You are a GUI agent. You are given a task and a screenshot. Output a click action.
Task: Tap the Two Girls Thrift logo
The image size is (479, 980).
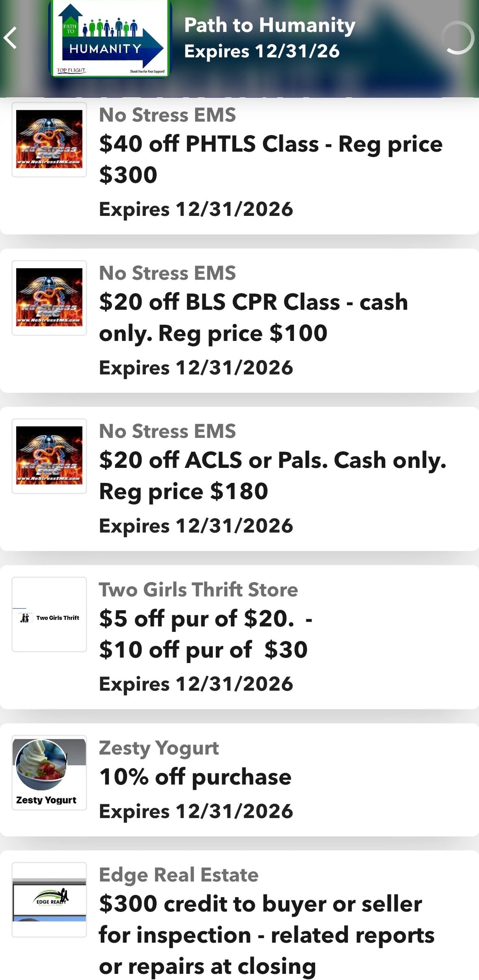coord(49,614)
